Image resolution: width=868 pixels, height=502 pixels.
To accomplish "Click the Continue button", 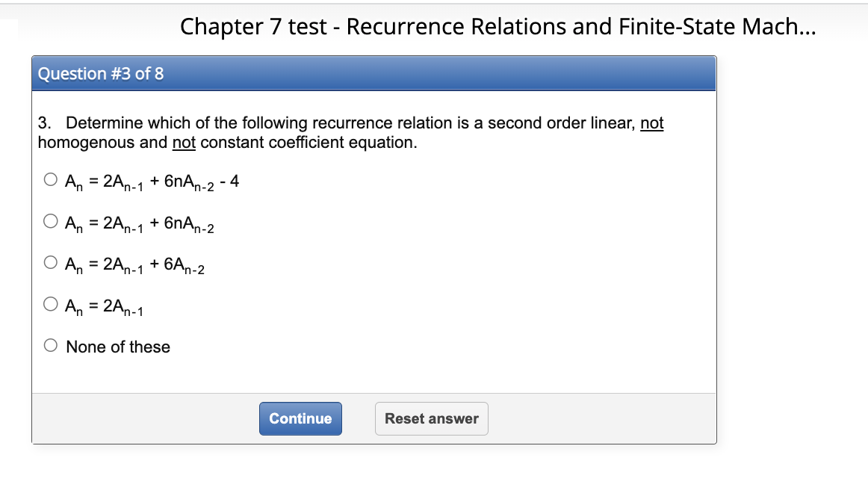I will (x=300, y=418).
